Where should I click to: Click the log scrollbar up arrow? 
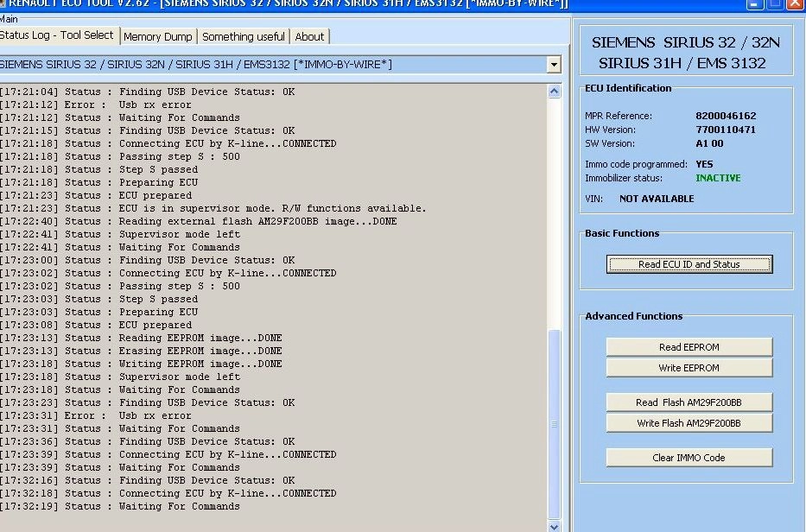[x=554, y=92]
